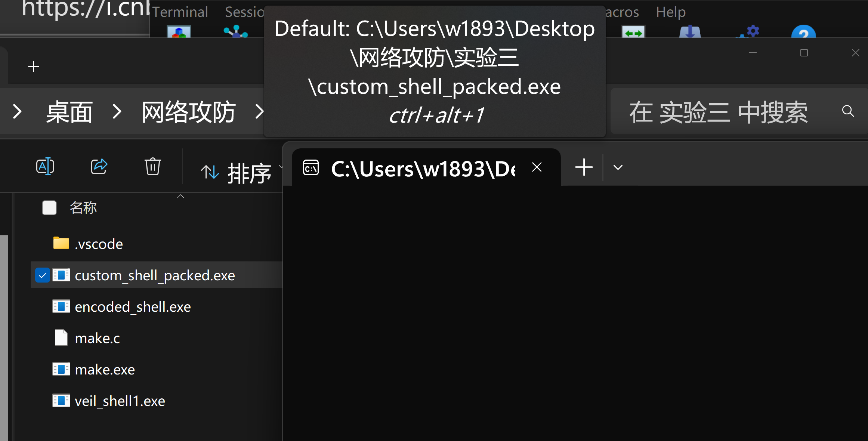Screen dimensions: 868x441
Task: Uncheck custom_shell_packed.exe checkbox
Action: click(x=43, y=275)
